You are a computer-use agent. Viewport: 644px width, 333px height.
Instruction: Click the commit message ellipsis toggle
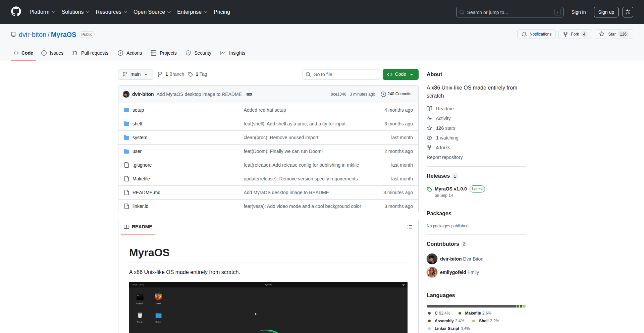[x=249, y=94]
